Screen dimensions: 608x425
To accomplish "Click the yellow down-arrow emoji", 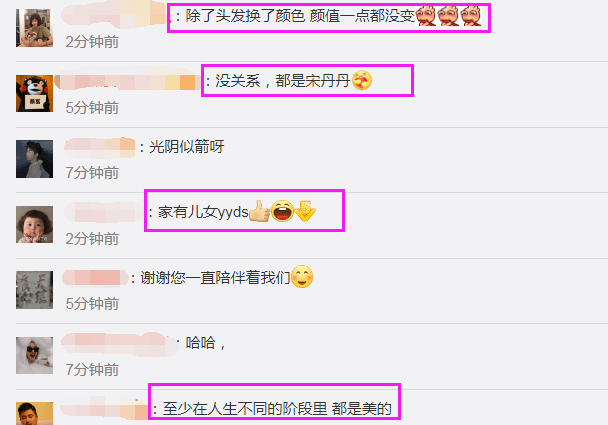I will (x=305, y=211).
